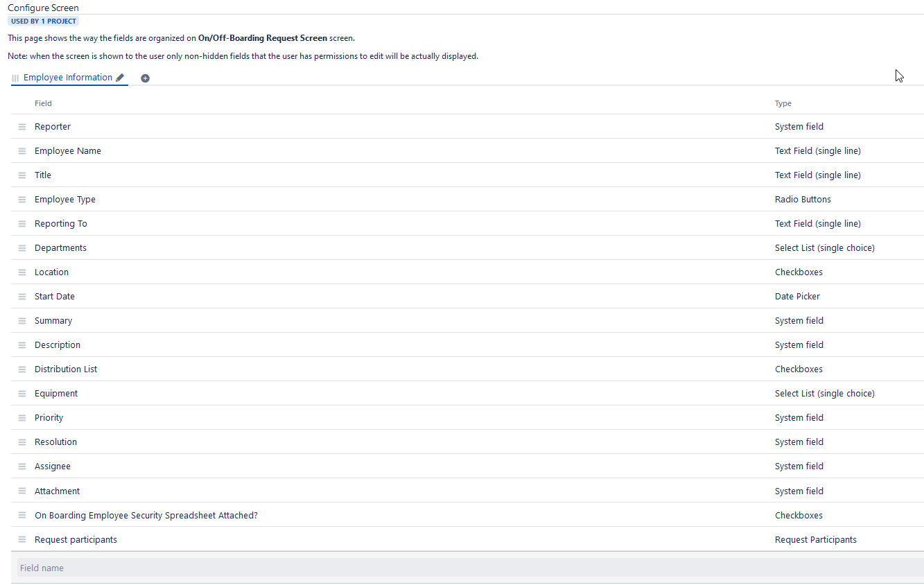The width and height of the screenshot is (924, 585).
Task: Select the Departments row drag handle
Action: tap(22, 248)
